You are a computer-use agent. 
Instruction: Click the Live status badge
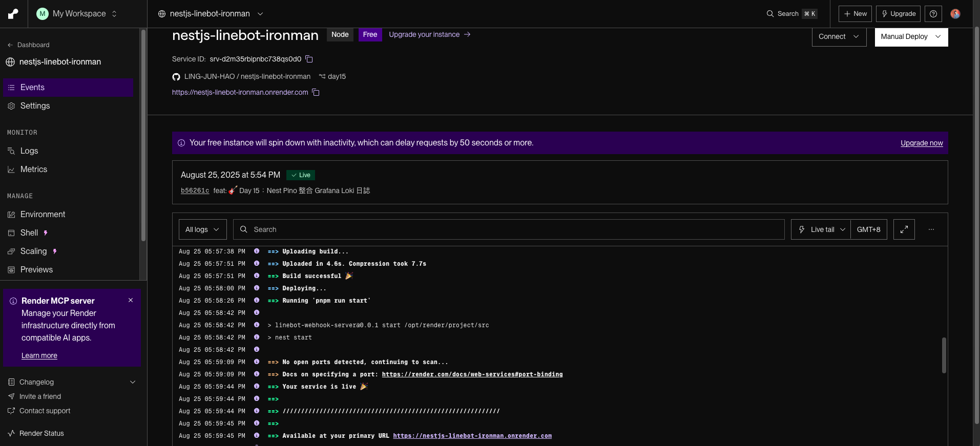[x=301, y=175]
